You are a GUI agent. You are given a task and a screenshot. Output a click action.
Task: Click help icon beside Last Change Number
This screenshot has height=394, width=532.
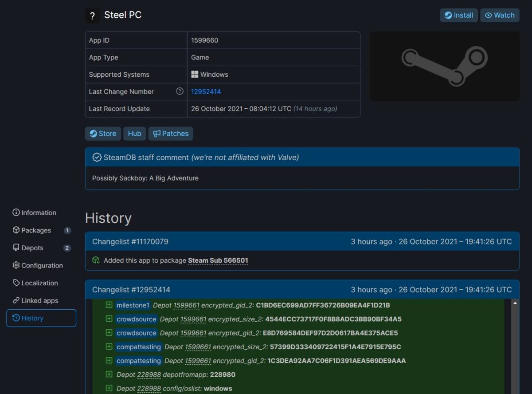tap(180, 91)
